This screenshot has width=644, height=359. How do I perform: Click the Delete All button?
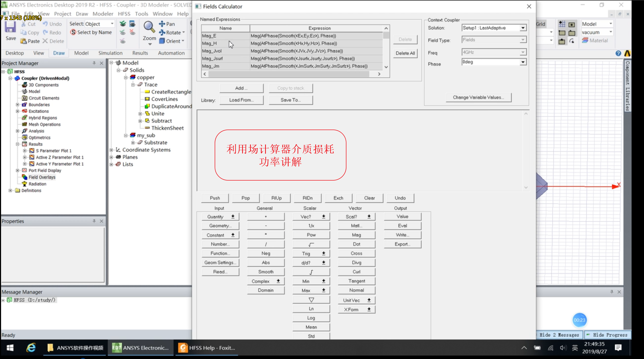[x=405, y=53]
